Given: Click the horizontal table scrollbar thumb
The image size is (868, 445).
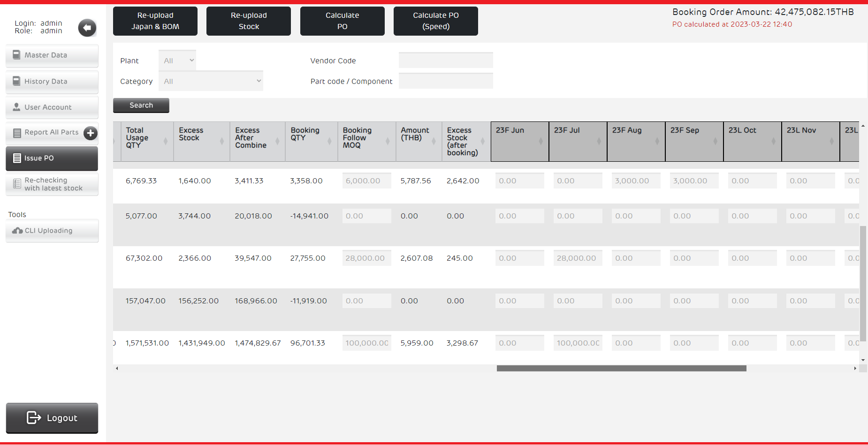Looking at the screenshot, I should (621, 369).
